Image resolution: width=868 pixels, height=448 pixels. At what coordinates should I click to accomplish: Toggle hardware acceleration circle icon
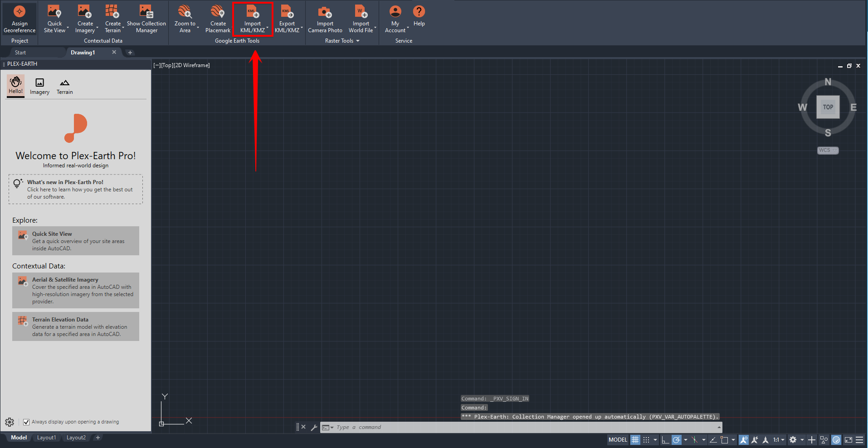(836, 440)
